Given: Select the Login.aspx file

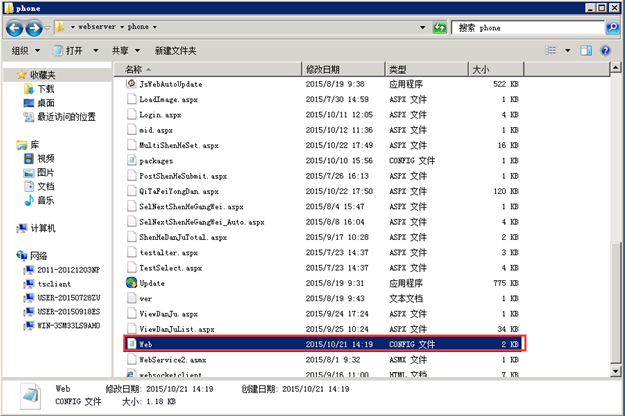Looking at the screenshot, I should tap(162, 115).
